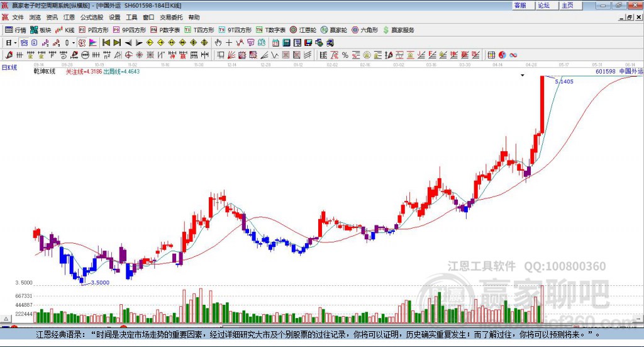This screenshot has width=644, height=347.
Task: Click the 乾坤K线 indicator label
Action: (45, 72)
